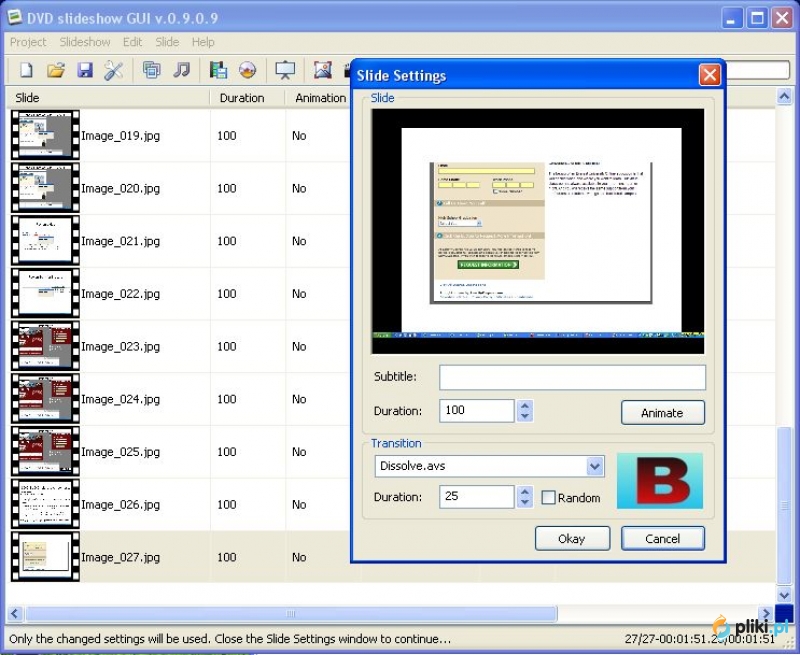The height and width of the screenshot is (655, 800).
Task: Open the Slideshow menu
Action: 84,42
